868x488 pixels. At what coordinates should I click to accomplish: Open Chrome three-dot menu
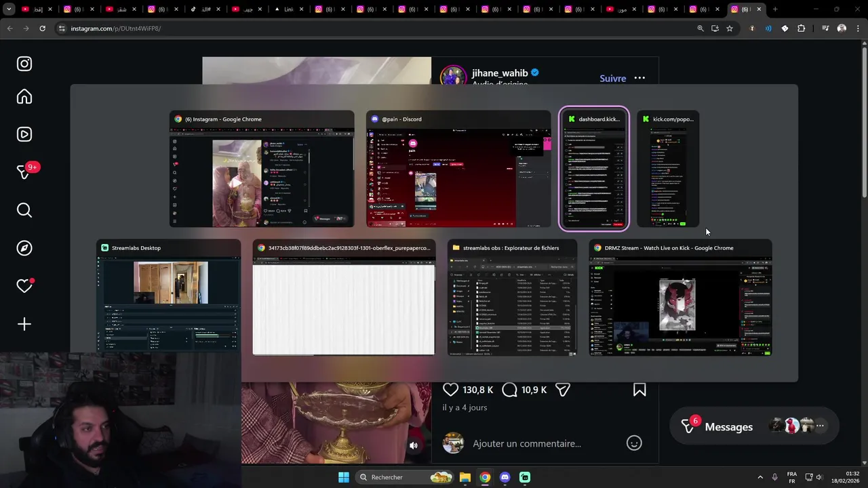pos(857,28)
